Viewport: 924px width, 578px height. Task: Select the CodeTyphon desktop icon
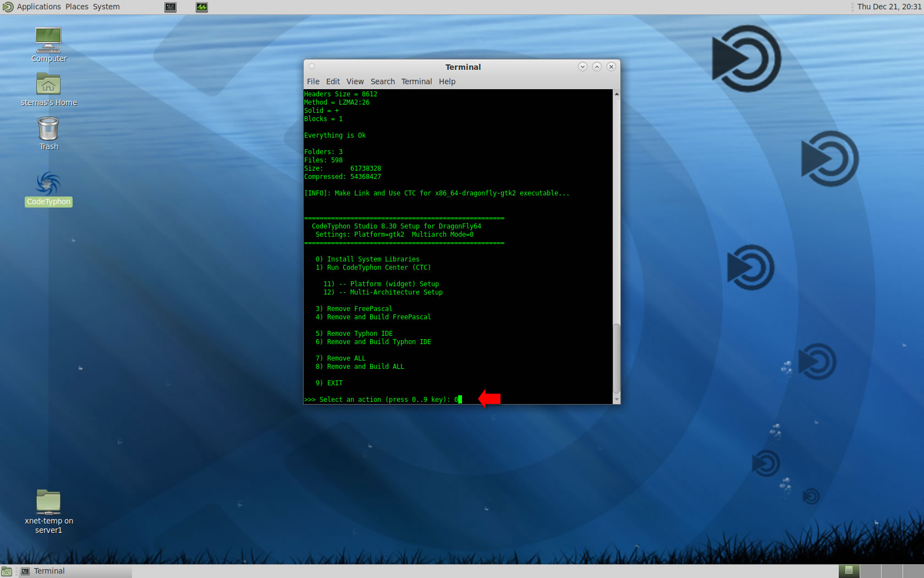[x=48, y=184]
